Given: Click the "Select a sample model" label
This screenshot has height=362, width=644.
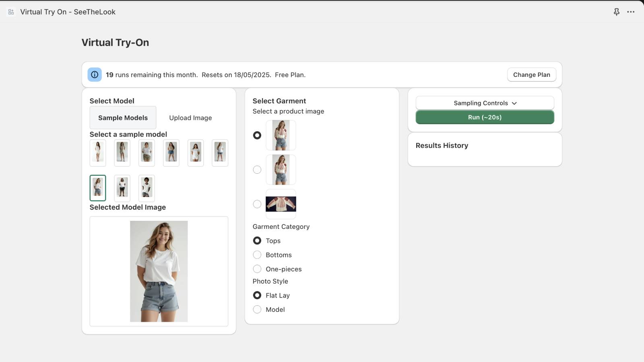Looking at the screenshot, I should point(128,134).
